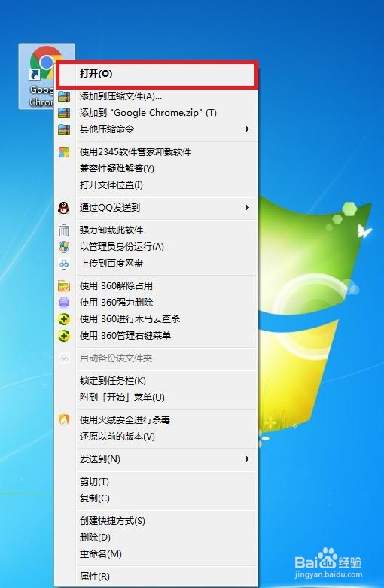
Task: Click the QQ penguin icon
Action: 64,207
